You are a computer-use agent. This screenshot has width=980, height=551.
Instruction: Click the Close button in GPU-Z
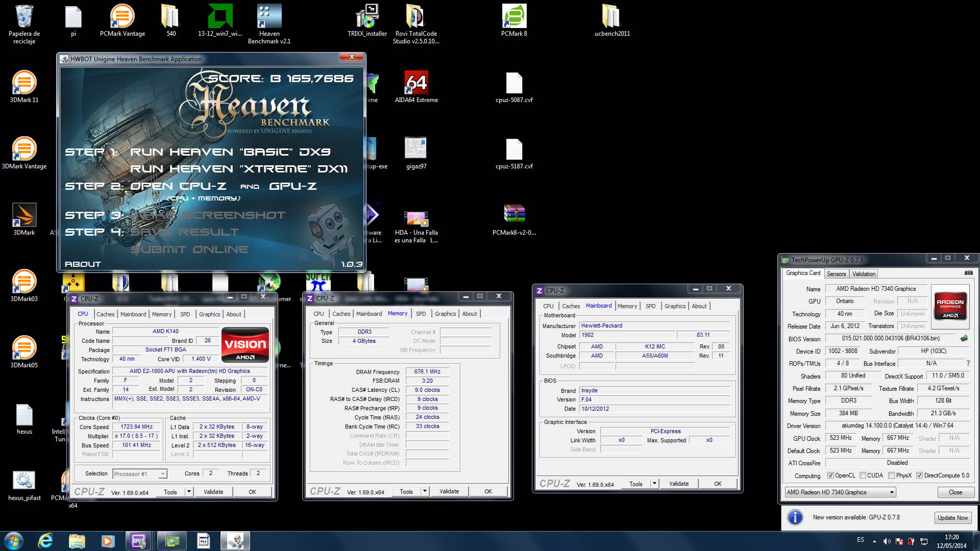pos(955,492)
